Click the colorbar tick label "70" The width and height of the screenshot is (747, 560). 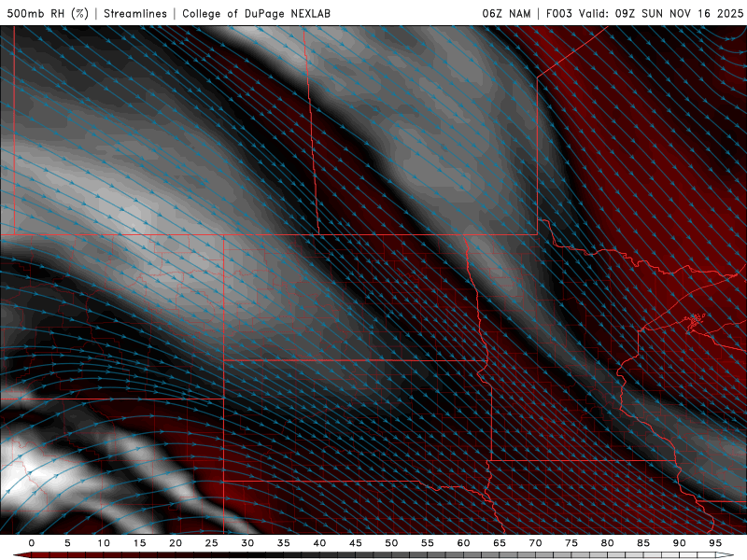[x=535, y=543]
